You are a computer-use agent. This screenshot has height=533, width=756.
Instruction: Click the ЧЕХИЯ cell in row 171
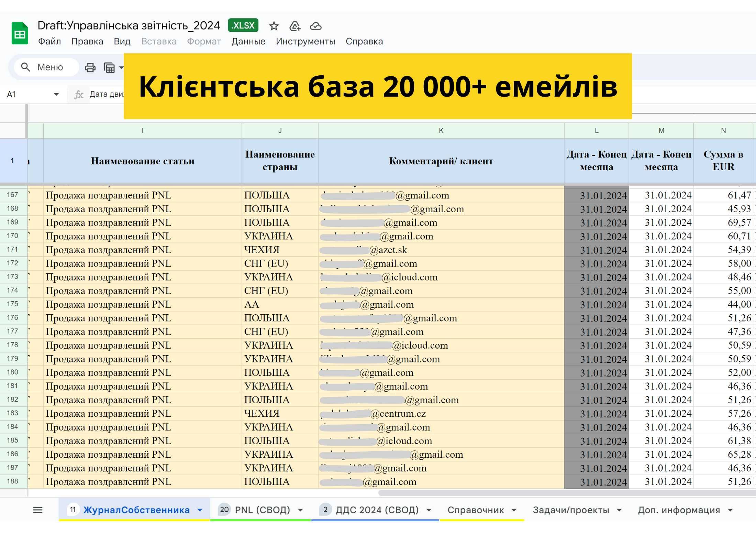point(280,250)
